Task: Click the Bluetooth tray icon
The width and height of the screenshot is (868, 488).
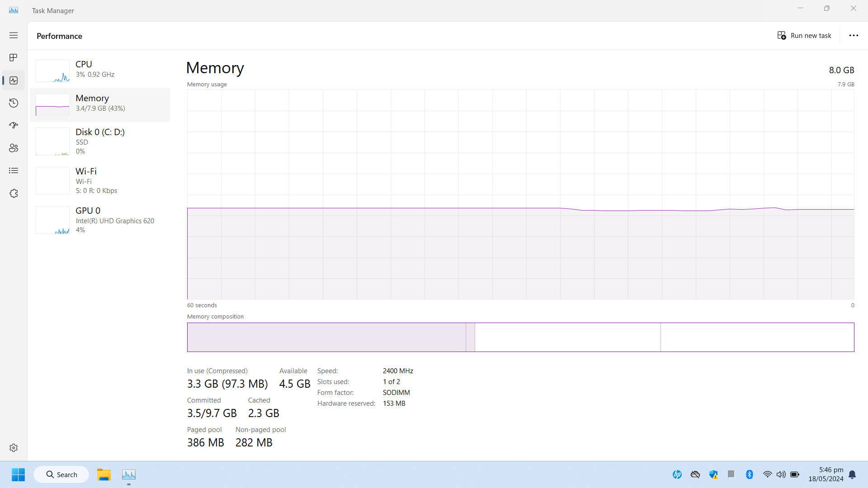Action: click(750, 474)
